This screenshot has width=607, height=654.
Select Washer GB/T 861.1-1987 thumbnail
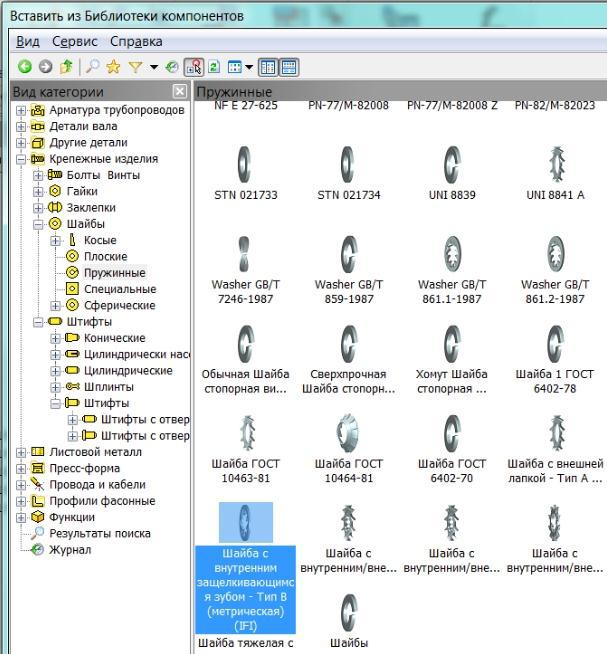pyautogui.click(x=452, y=254)
